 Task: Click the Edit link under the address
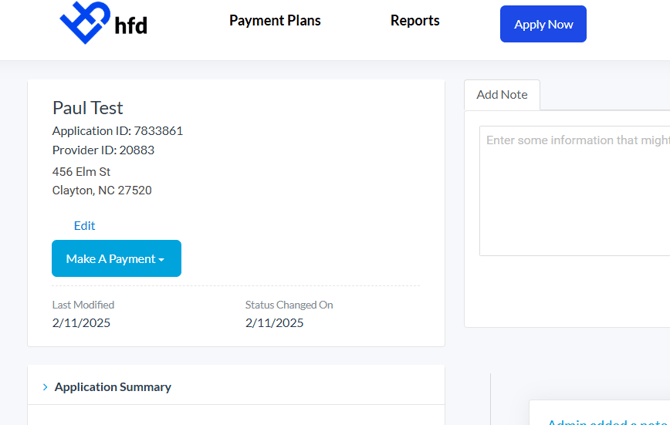click(x=84, y=226)
